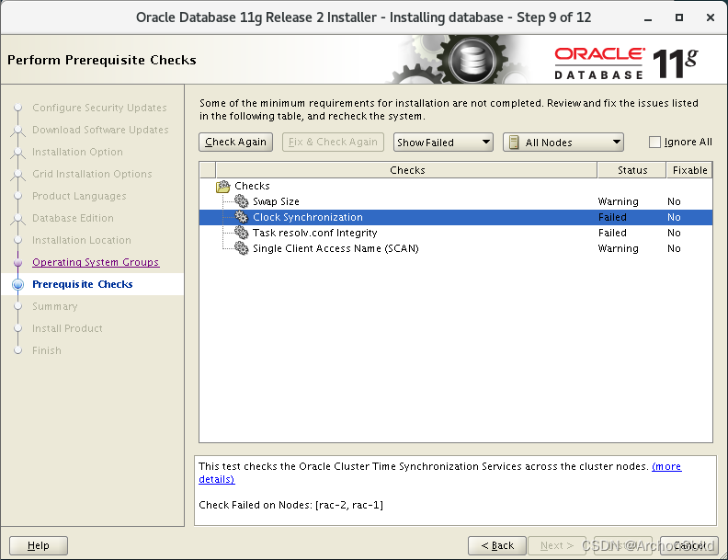Click the Status column header
The height and width of the screenshot is (560, 728).
click(x=631, y=170)
